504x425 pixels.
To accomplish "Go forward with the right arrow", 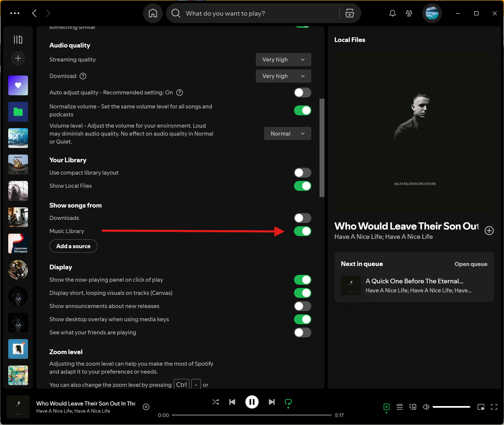I will [48, 13].
